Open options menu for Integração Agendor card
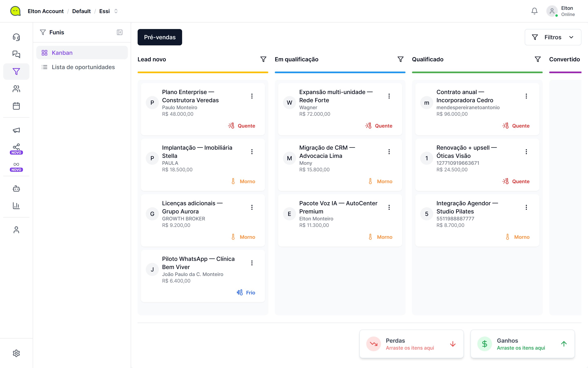Image resolution: width=588 pixels, height=368 pixels. pyautogui.click(x=526, y=207)
